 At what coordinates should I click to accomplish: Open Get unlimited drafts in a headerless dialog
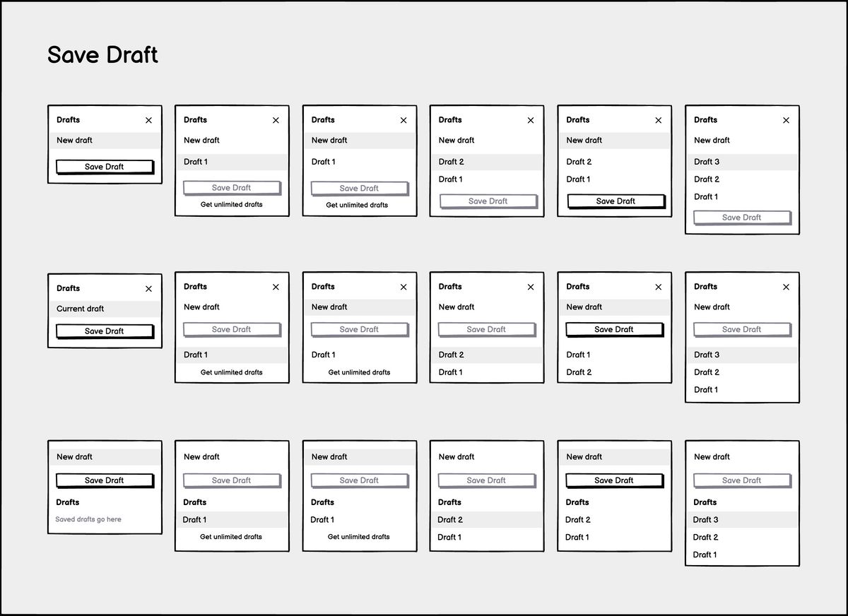tap(232, 536)
